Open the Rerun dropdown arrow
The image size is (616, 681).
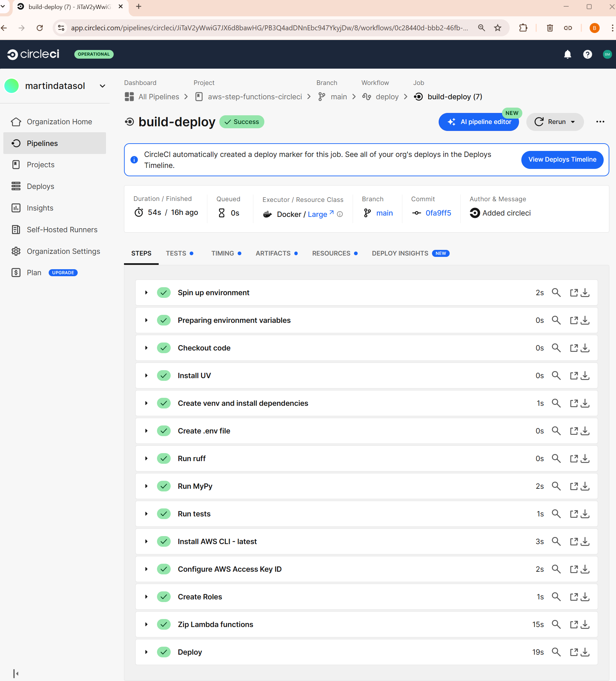tap(573, 122)
